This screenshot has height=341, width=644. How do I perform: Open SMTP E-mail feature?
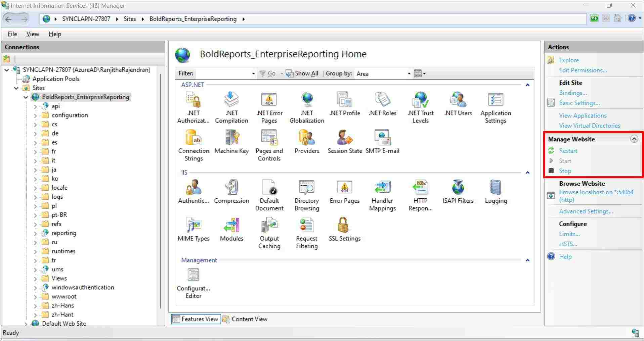tap(382, 142)
